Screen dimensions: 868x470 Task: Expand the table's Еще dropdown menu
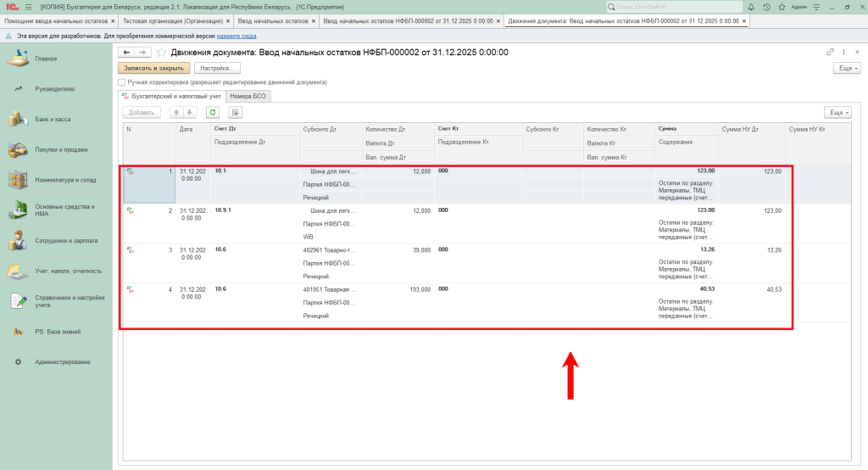[x=837, y=112]
